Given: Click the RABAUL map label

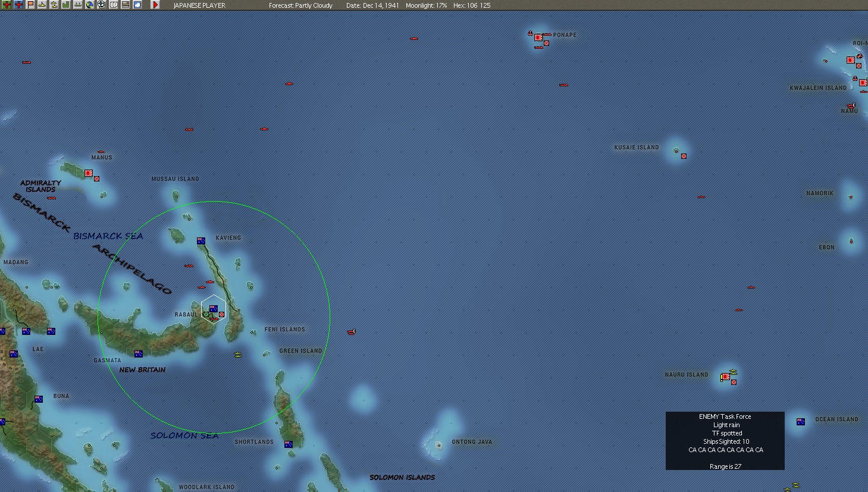Looking at the screenshot, I should [x=186, y=314].
